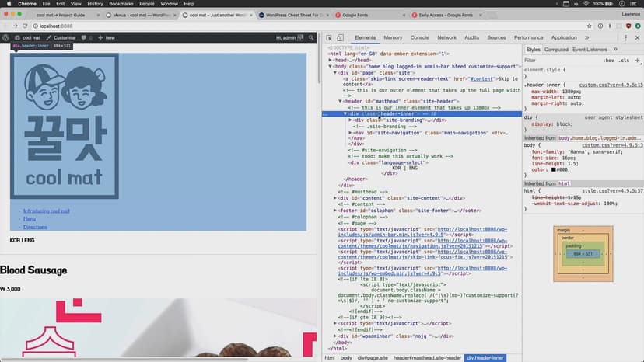Screen dimensions: 644x362
Task: Add new style rule with plus icon
Action: (x=638, y=60)
